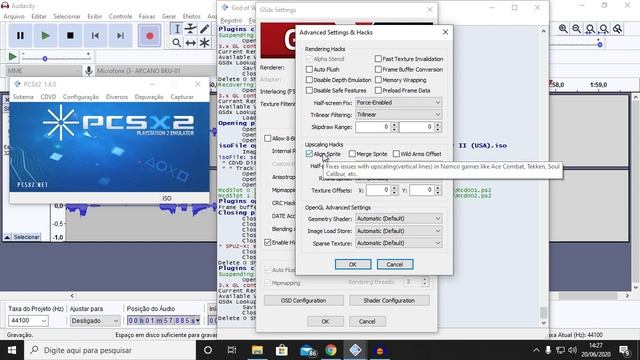This screenshot has height=360, width=640.
Task: Click Shader Configuration button
Action: 389,300
